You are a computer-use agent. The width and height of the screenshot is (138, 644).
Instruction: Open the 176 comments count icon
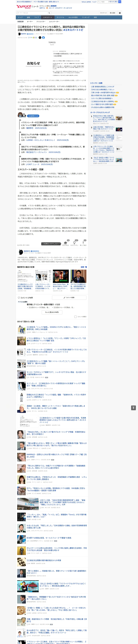coord(30,37)
